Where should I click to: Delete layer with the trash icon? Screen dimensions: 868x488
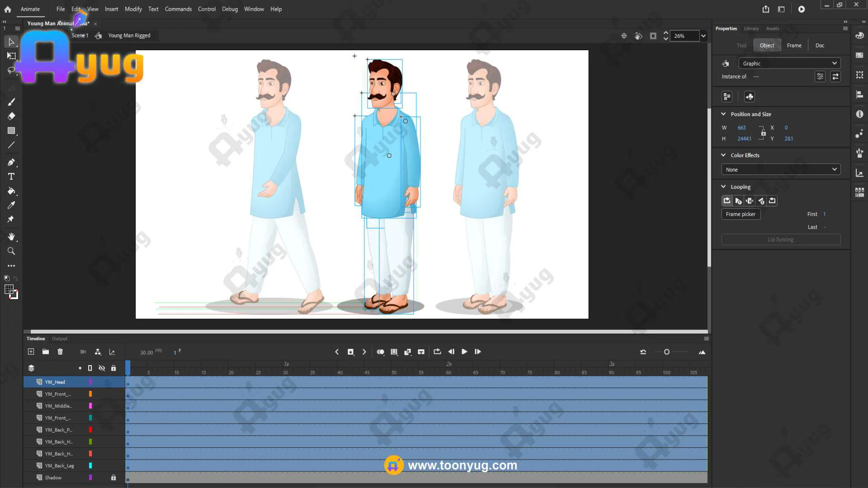tap(60, 352)
